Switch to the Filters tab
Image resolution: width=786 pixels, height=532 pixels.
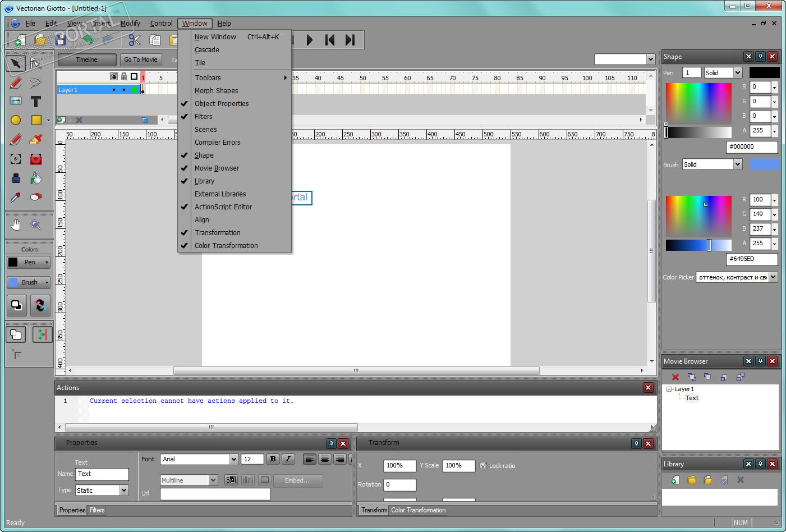(x=97, y=510)
